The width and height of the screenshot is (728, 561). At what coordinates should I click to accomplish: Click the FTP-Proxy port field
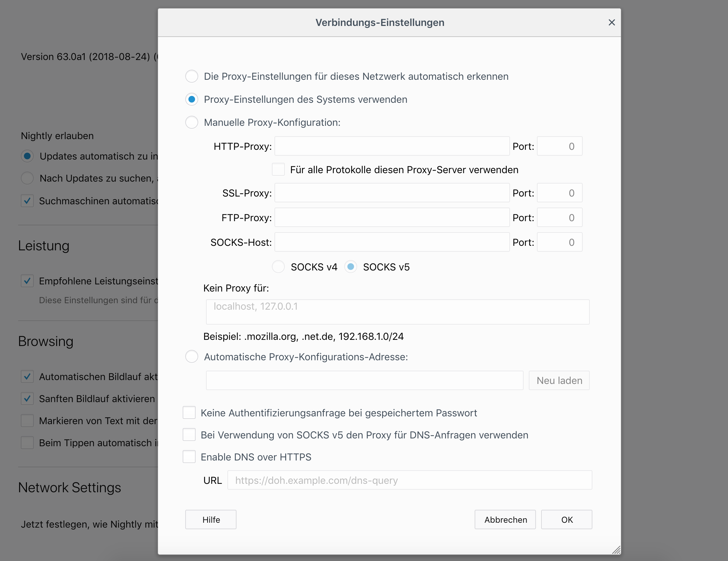(559, 217)
